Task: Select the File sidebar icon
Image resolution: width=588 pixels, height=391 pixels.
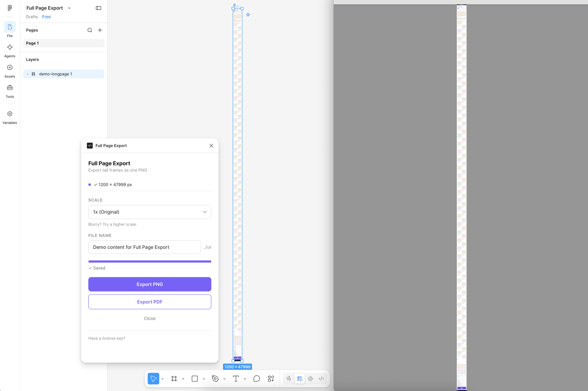Action: point(10,30)
